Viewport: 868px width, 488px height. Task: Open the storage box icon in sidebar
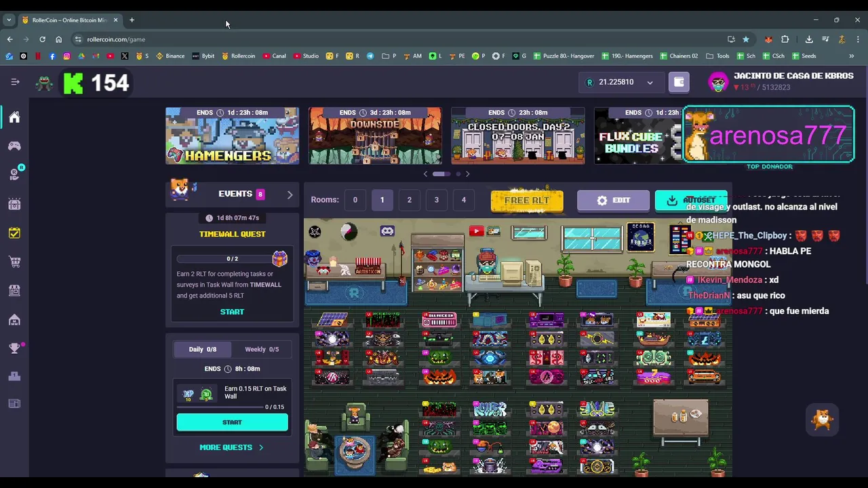[14, 204]
